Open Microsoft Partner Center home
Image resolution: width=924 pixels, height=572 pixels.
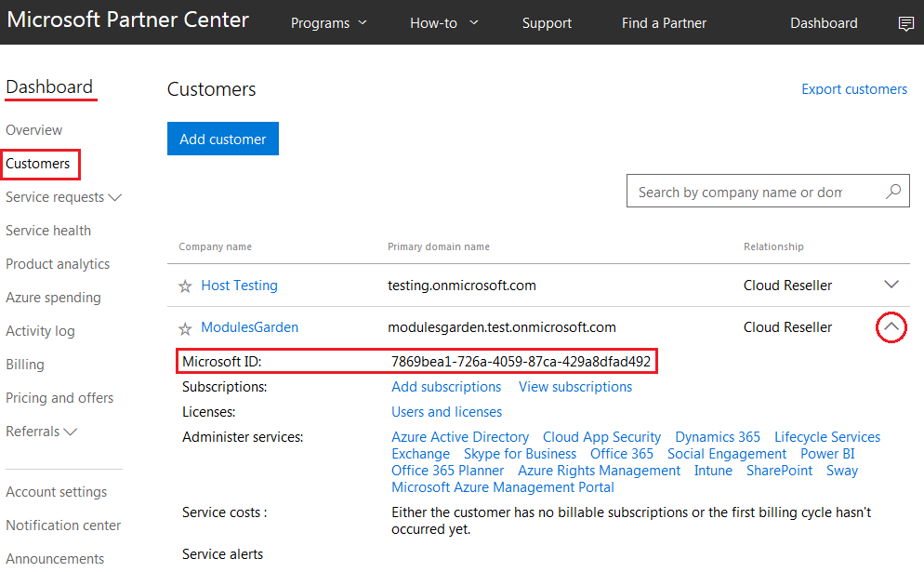click(x=128, y=20)
